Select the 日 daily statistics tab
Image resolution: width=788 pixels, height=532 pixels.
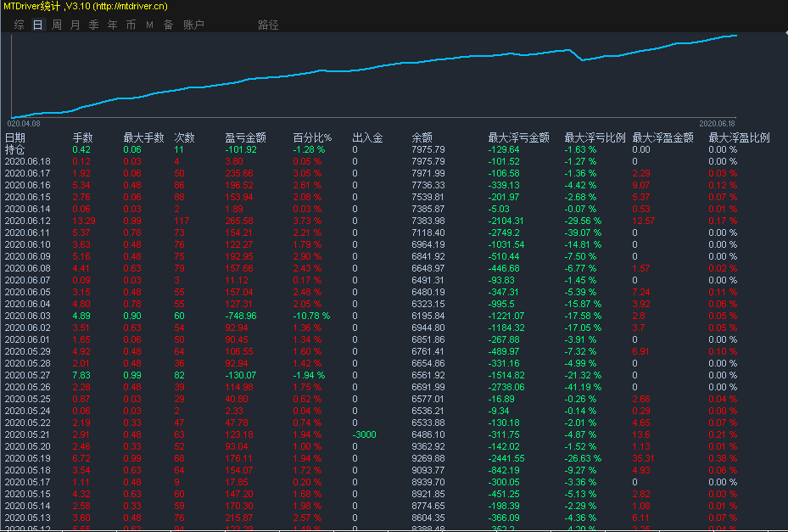point(37,25)
